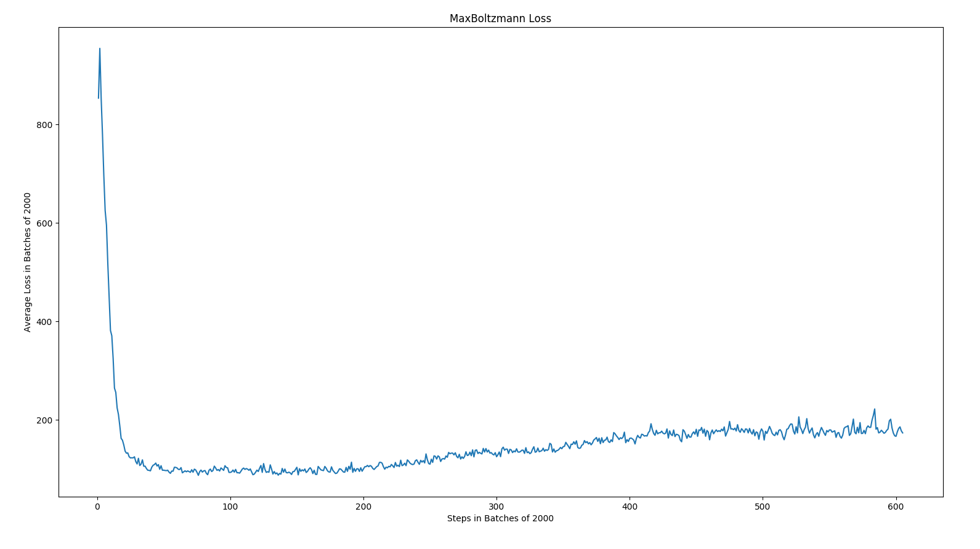Click x-axis tick label 0
The width and height of the screenshot is (980, 549).
coord(97,507)
